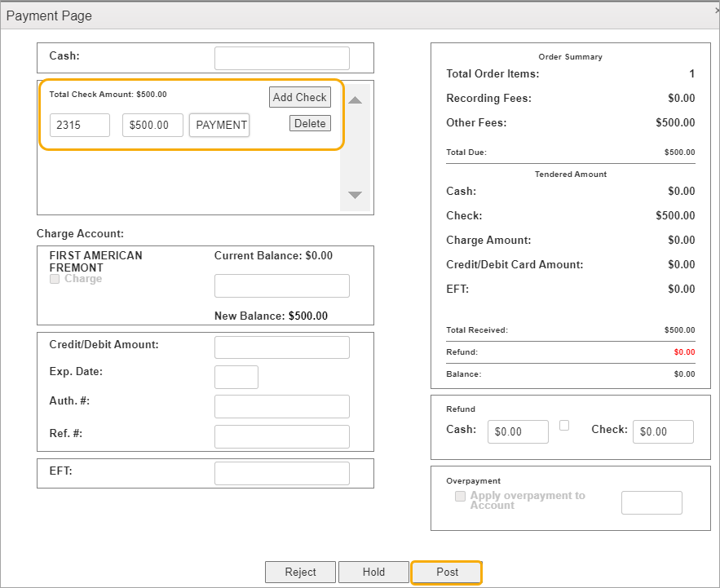The width and height of the screenshot is (720, 588).
Task: Close the Payment Page dialog
Action: [716, 11]
